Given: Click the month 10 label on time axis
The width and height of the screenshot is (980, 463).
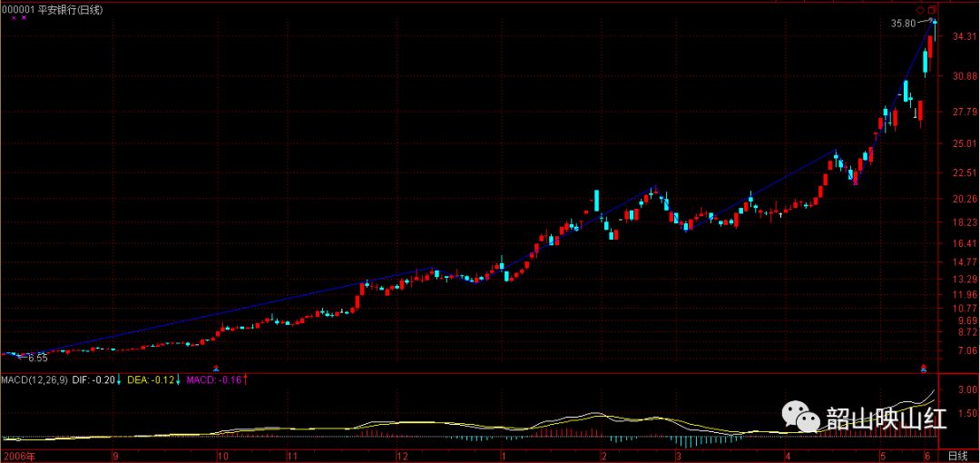Looking at the screenshot, I should pyautogui.click(x=222, y=455).
